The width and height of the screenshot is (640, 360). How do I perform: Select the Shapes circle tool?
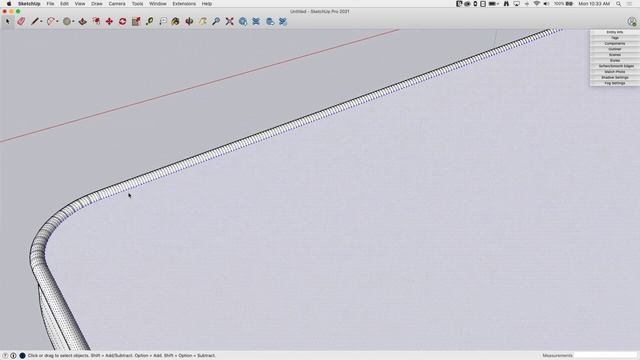[67, 21]
